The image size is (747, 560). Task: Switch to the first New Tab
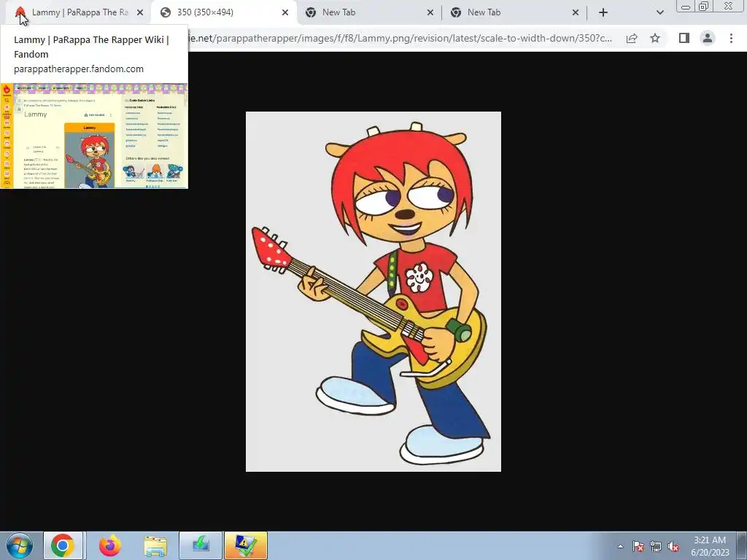(x=369, y=12)
